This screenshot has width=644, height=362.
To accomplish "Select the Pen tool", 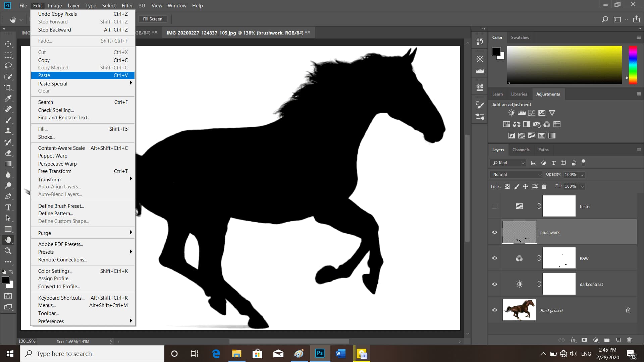I will coord(8,196).
